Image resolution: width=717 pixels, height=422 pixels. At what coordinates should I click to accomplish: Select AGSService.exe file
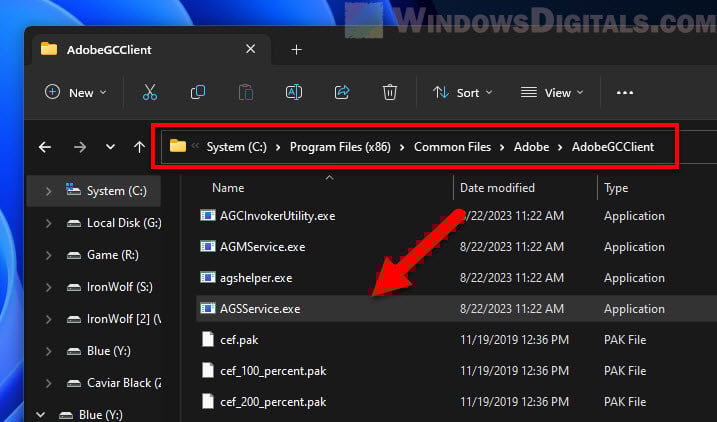click(456, 309)
